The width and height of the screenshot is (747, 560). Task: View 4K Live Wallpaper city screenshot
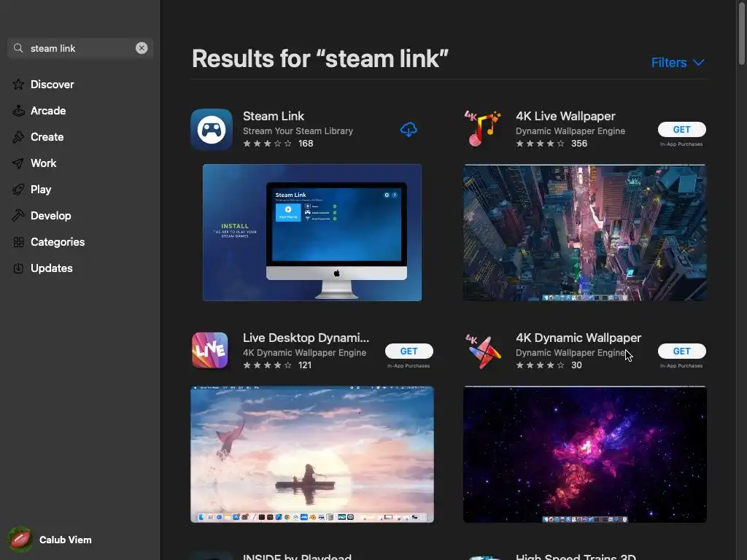click(x=585, y=233)
